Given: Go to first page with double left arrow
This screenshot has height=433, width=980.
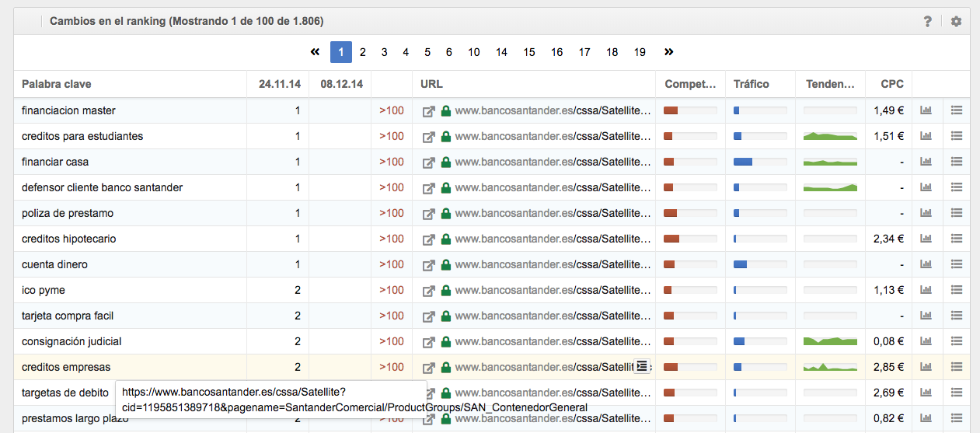Looking at the screenshot, I should tap(315, 52).
